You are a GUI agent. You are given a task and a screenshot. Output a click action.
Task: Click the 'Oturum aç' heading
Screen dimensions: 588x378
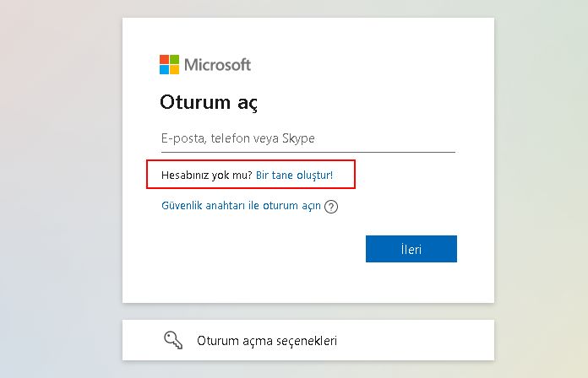(x=209, y=102)
